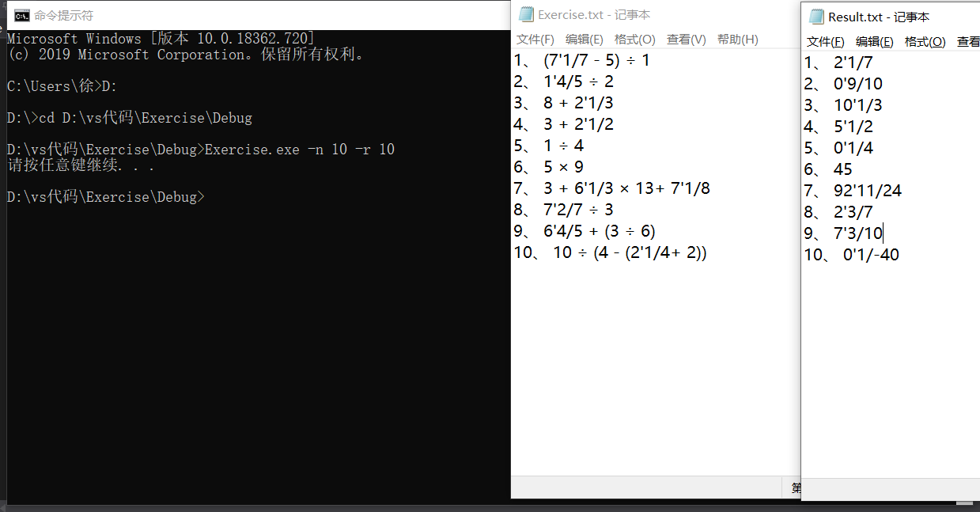The width and height of the screenshot is (980, 512).
Task: Click the Exercise.txt - 记事本 title bar
Action: pos(656,14)
